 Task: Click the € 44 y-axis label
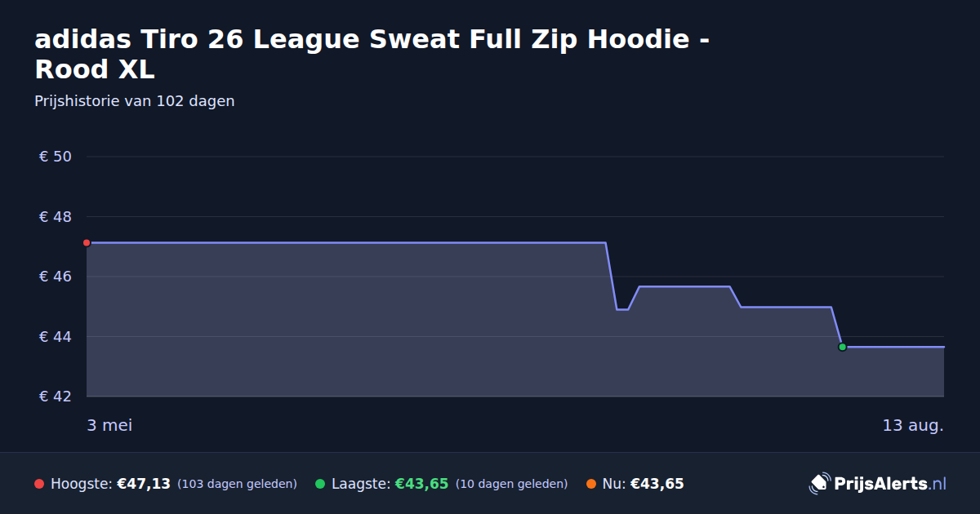click(56, 337)
